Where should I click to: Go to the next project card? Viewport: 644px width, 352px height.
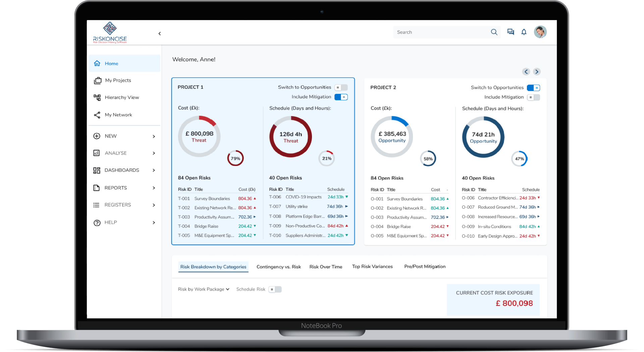[x=537, y=72]
